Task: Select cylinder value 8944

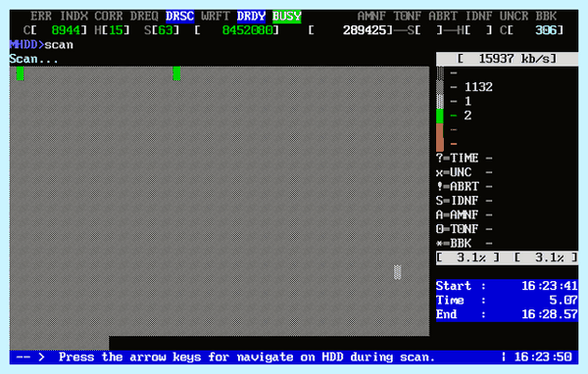Action: point(66,30)
